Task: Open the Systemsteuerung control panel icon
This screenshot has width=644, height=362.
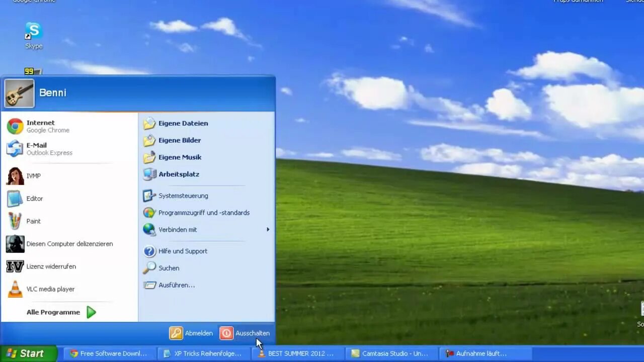Action: (x=149, y=196)
